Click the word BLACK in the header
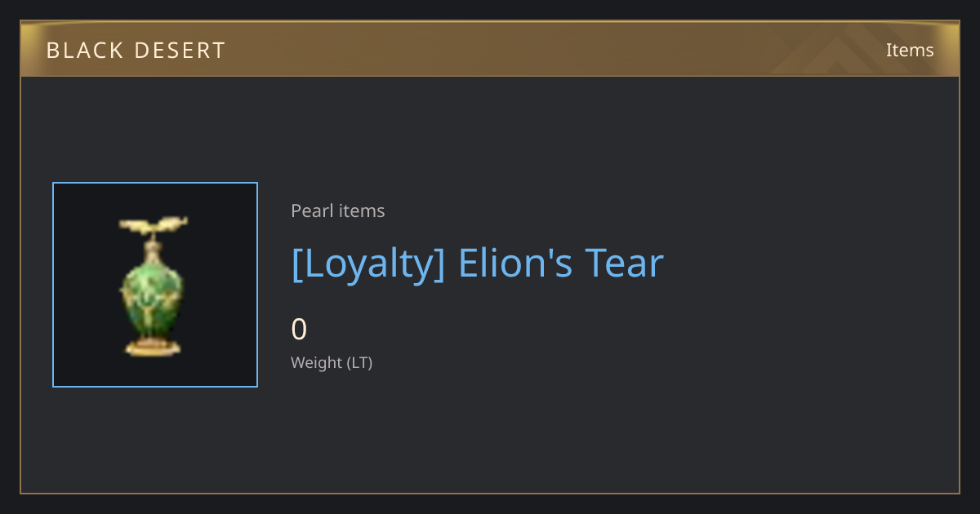Image resolution: width=980 pixels, height=514 pixels. (x=83, y=51)
